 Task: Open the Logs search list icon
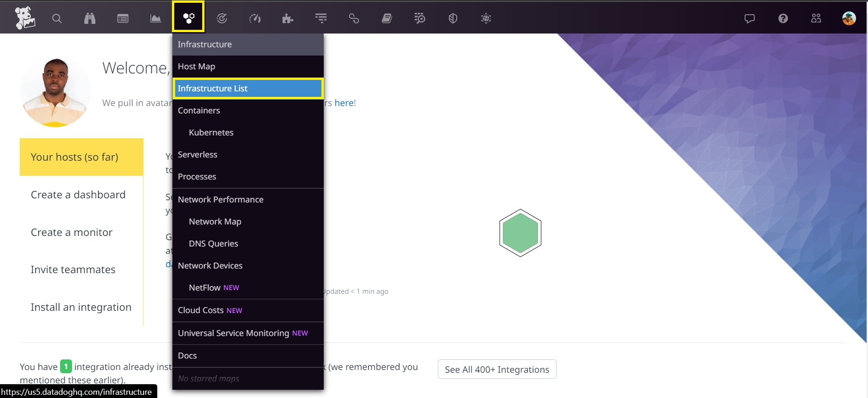click(x=420, y=18)
